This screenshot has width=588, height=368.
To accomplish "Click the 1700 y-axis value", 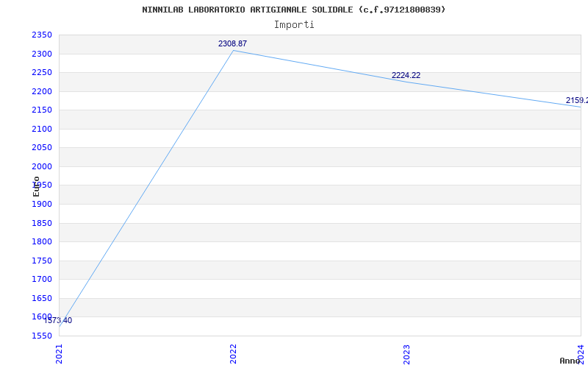I will click(42, 280).
